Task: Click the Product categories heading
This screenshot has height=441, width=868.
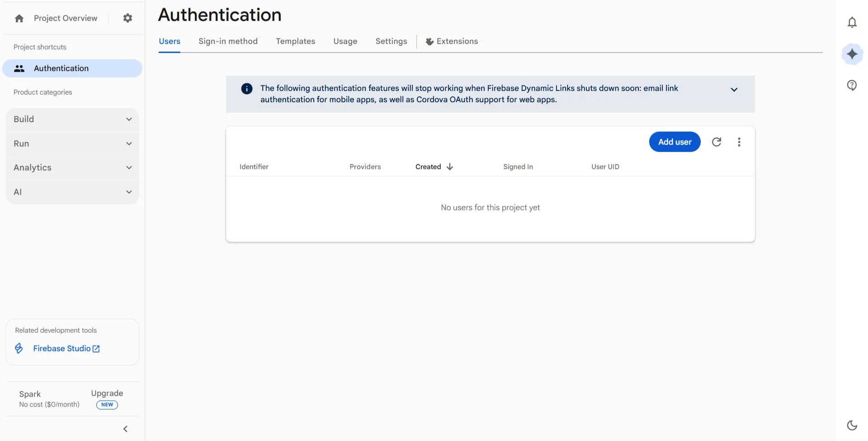Action: (x=43, y=92)
